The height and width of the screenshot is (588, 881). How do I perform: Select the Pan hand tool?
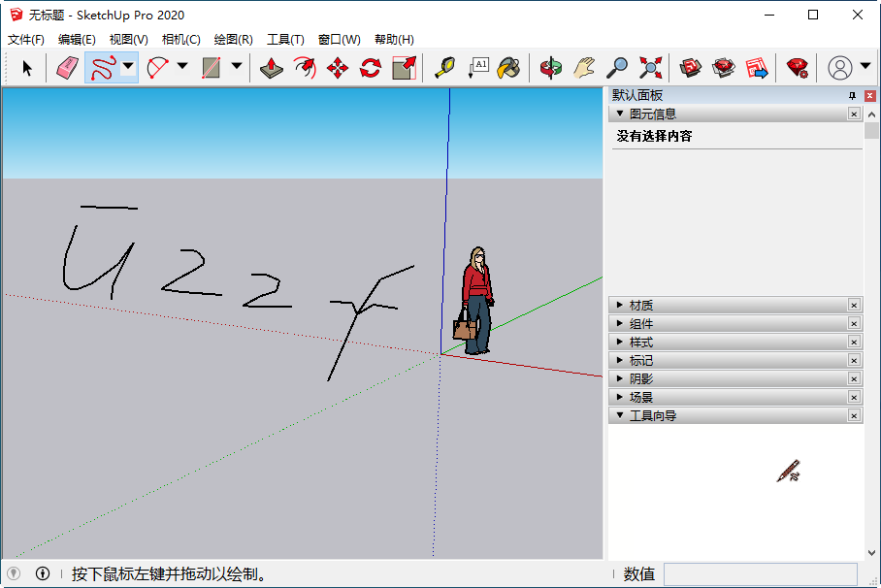click(583, 68)
